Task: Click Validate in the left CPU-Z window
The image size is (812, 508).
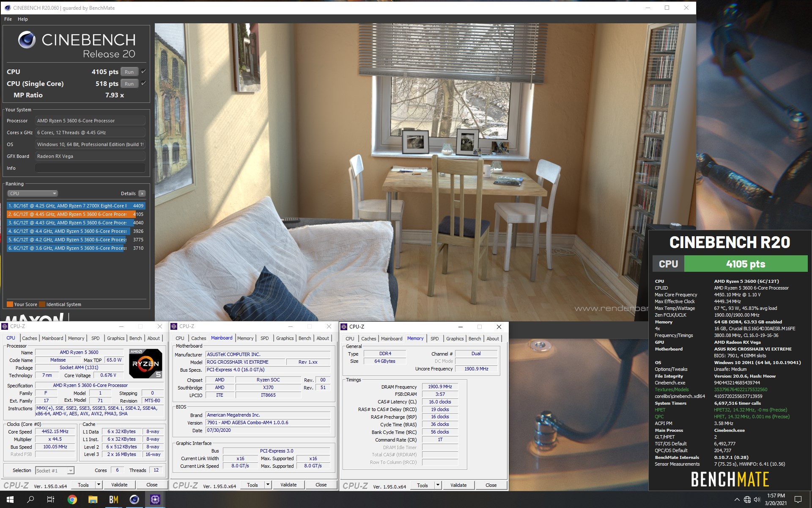Action: 119,485
